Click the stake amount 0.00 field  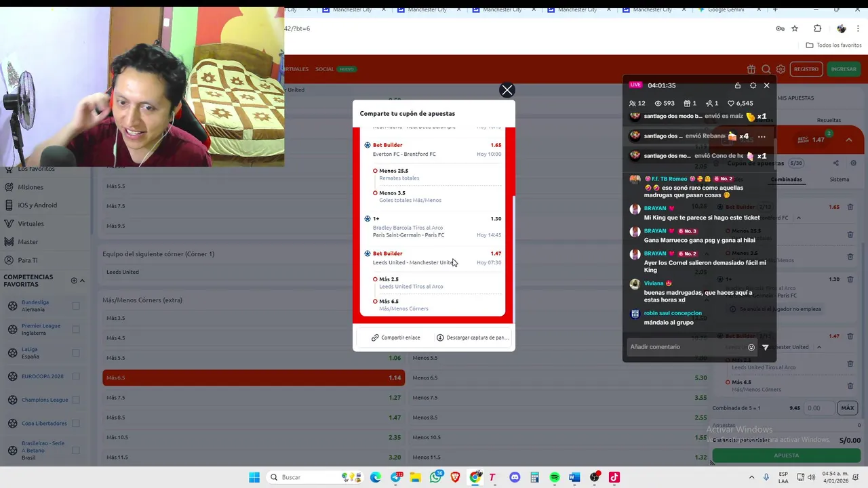point(820,408)
